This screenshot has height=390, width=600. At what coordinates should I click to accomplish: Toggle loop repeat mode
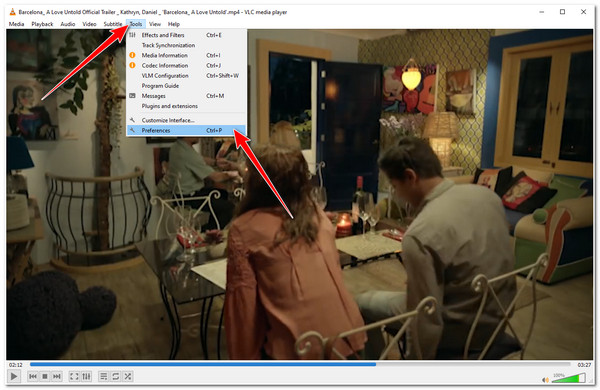(x=116, y=377)
